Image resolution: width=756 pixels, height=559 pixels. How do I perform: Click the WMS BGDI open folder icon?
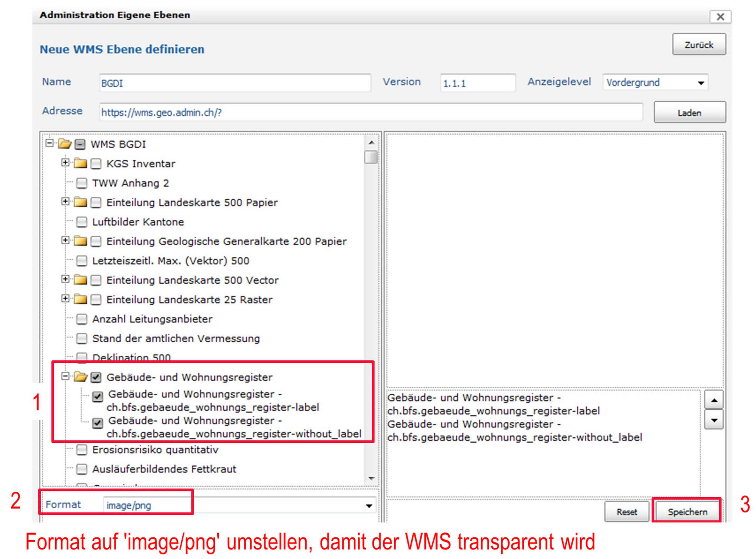click(65, 144)
